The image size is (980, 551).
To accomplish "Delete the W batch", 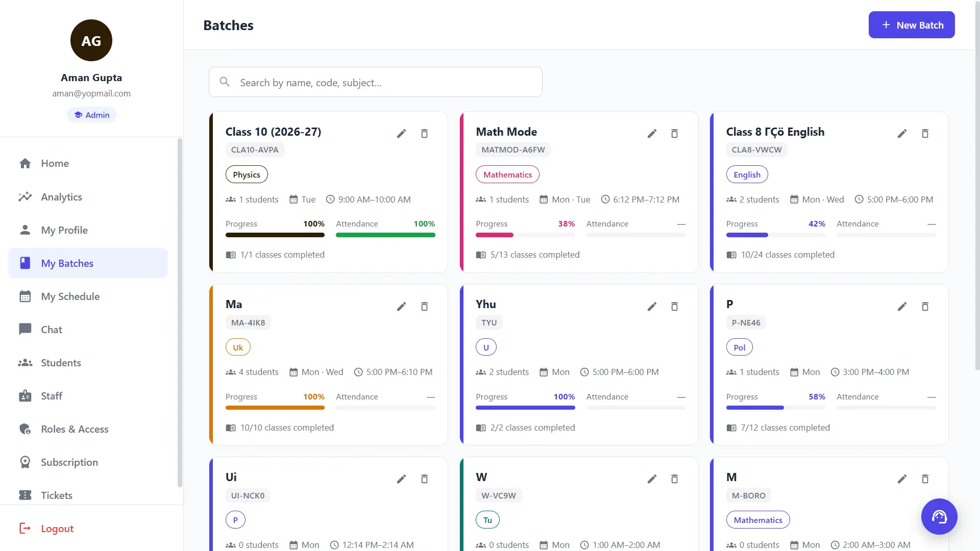I will click(x=674, y=479).
